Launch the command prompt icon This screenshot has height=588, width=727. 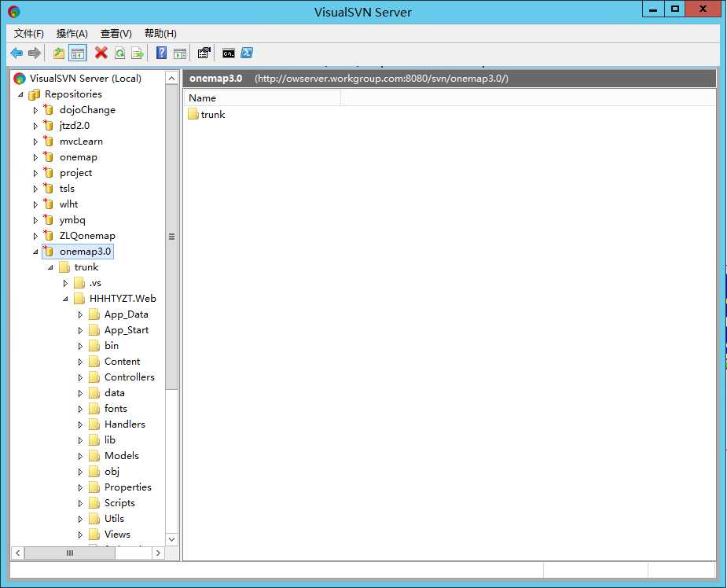click(228, 53)
